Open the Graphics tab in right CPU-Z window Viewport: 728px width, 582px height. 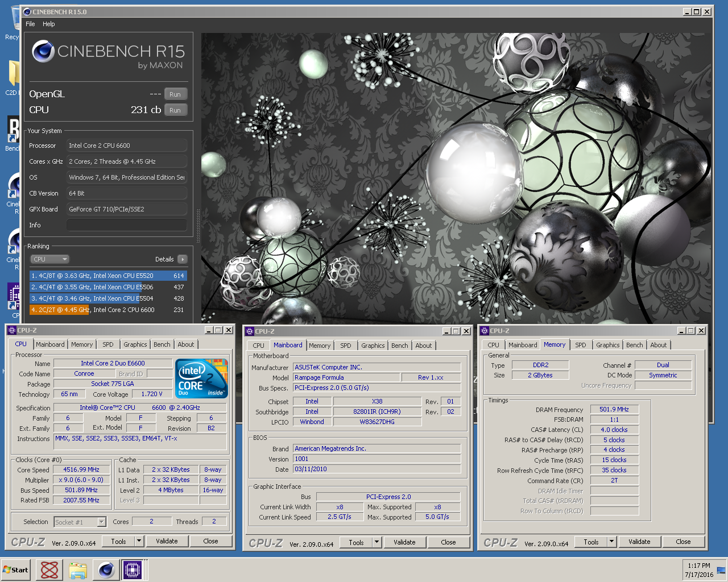point(608,345)
